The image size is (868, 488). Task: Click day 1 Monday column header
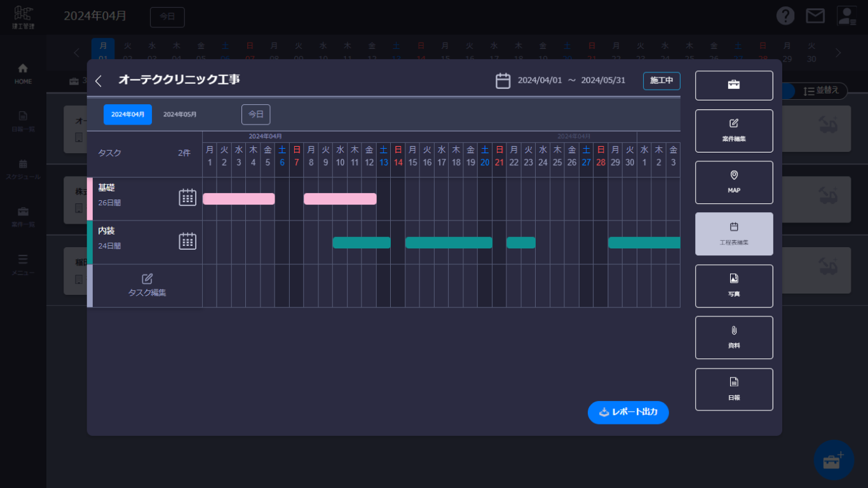click(210, 156)
